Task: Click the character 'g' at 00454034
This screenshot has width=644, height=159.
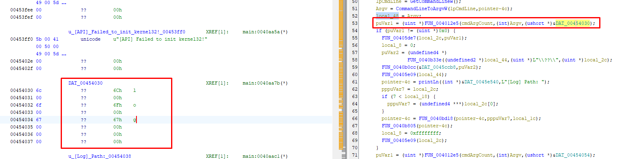Action: [134, 120]
